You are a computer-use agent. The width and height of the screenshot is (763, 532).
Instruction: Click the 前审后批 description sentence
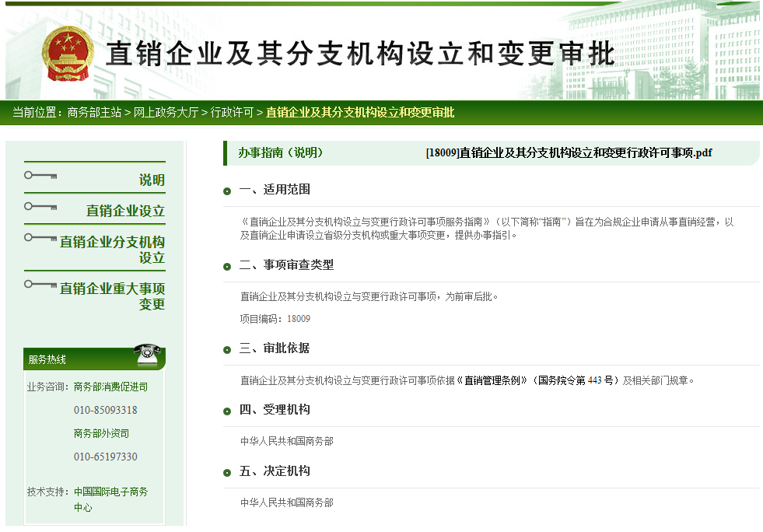369,297
